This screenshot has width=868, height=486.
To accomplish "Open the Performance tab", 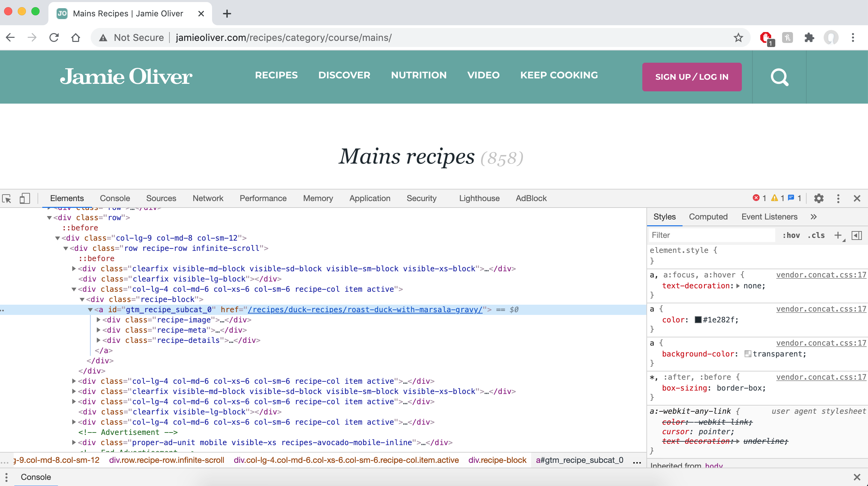I will pos(263,198).
